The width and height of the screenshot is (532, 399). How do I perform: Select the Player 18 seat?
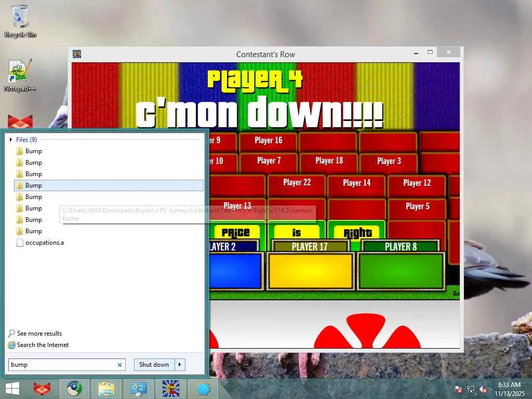click(329, 162)
